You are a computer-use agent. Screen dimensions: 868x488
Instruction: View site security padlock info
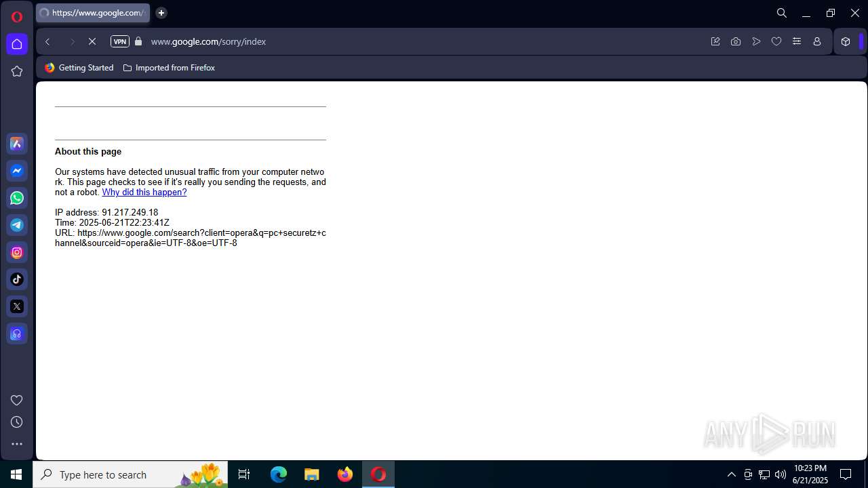coord(138,41)
